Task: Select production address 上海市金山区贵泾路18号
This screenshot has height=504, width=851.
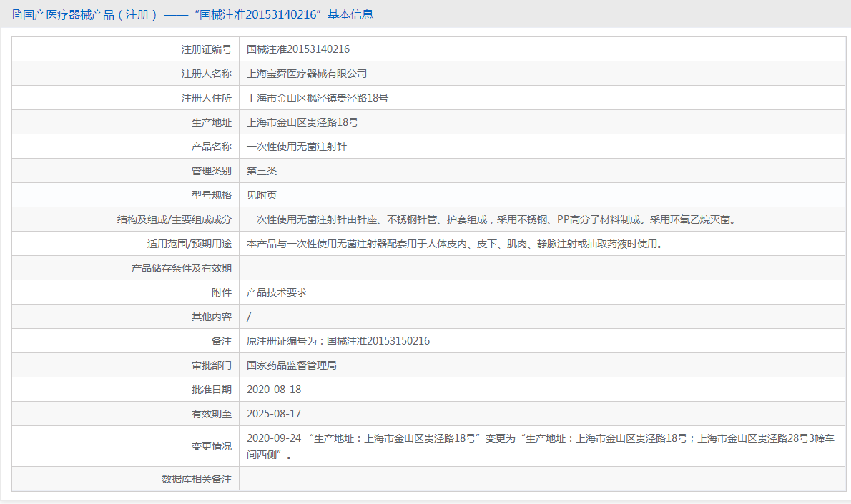Action: [302, 123]
